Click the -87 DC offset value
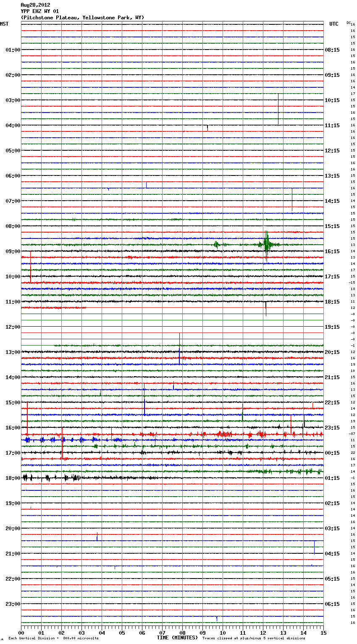The height and width of the screenshot is (644, 357). click(x=352, y=434)
